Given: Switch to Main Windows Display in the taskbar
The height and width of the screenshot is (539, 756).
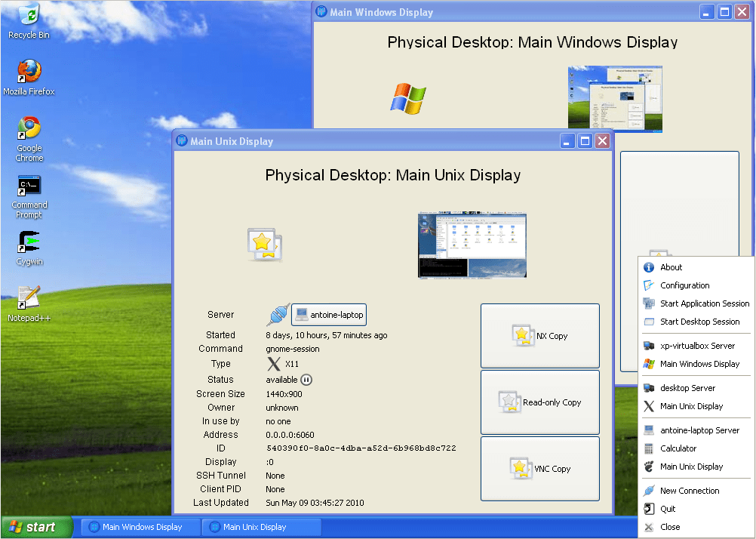Looking at the screenshot, I should [140, 526].
